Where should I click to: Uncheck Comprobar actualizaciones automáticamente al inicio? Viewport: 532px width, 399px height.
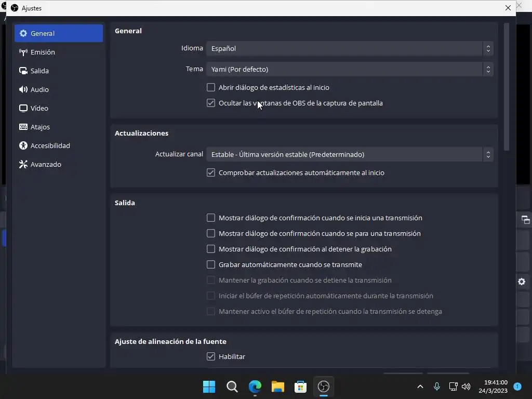[211, 172]
